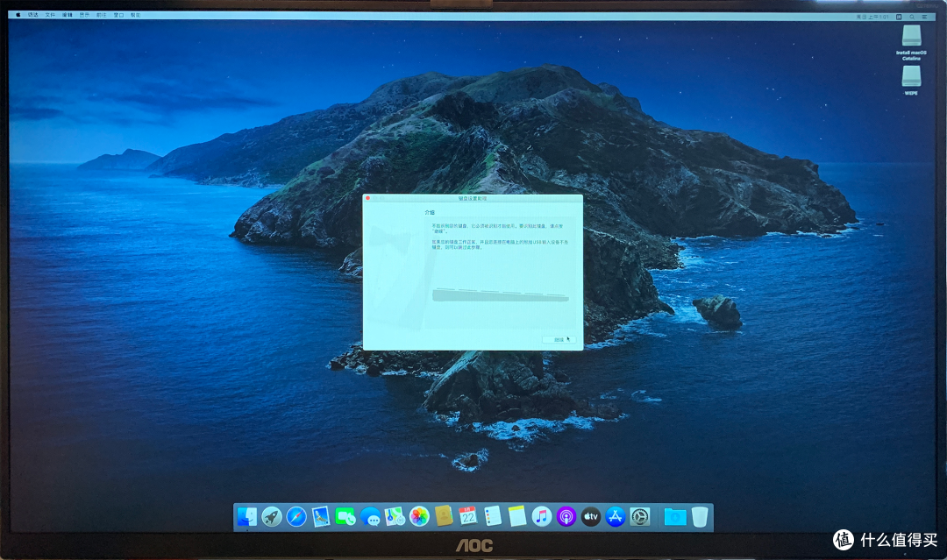This screenshot has height=560, width=947.
Task: Open the 帮助 (Help) menu
Action: click(x=136, y=15)
